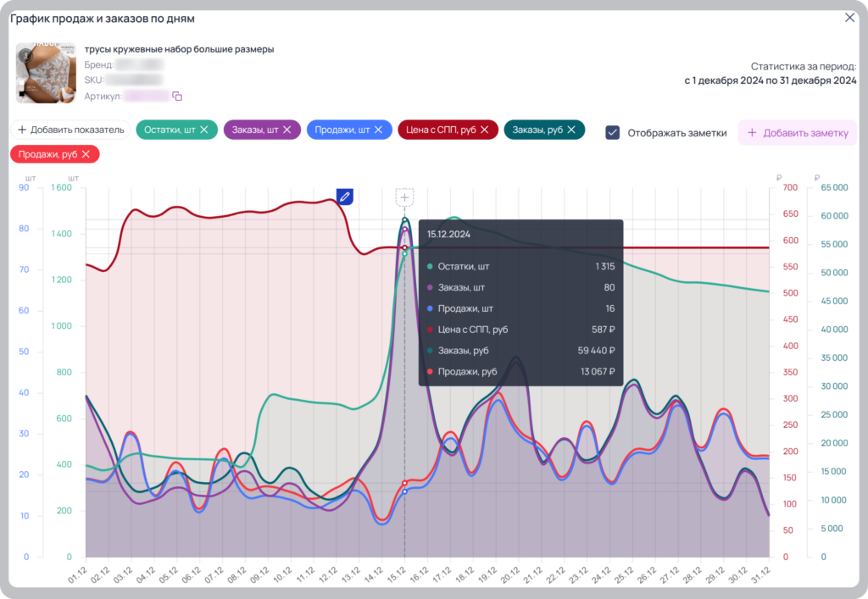Open the blue pencil note marker
The height and width of the screenshot is (599, 868).
(345, 197)
